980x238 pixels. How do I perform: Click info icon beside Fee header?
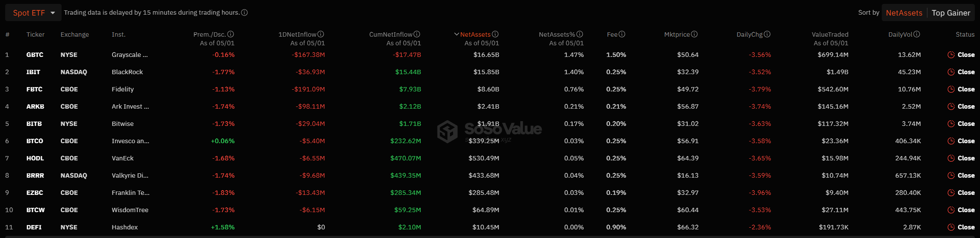(622, 34)
